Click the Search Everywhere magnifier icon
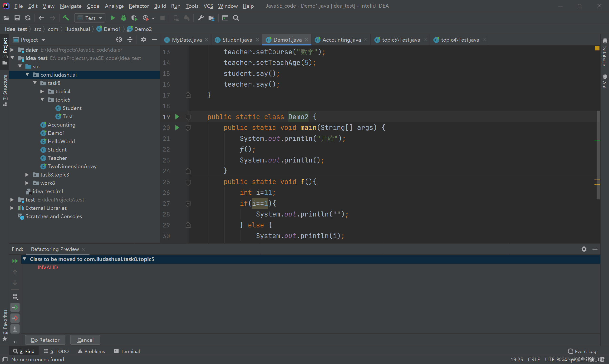 236,18
